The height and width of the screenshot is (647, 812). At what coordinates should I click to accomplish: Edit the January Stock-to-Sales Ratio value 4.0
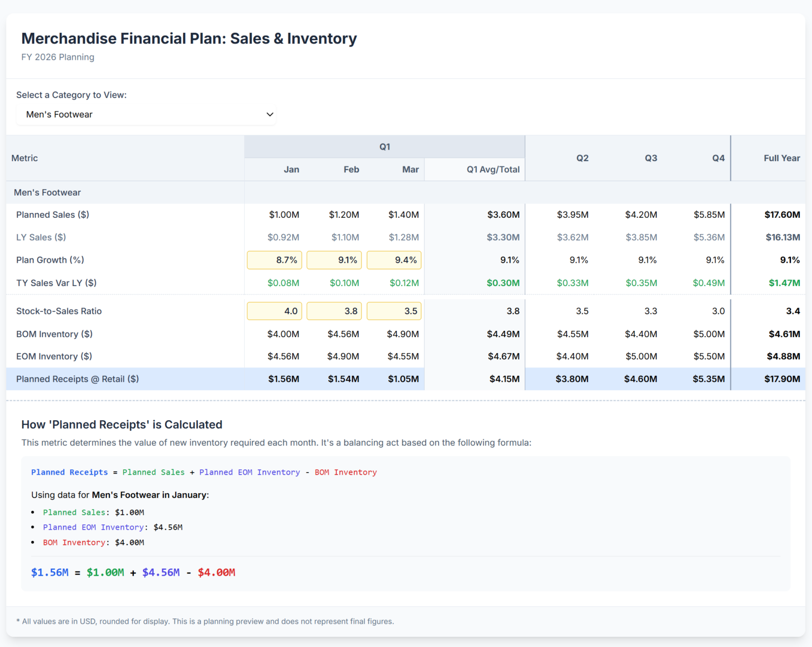274,311
